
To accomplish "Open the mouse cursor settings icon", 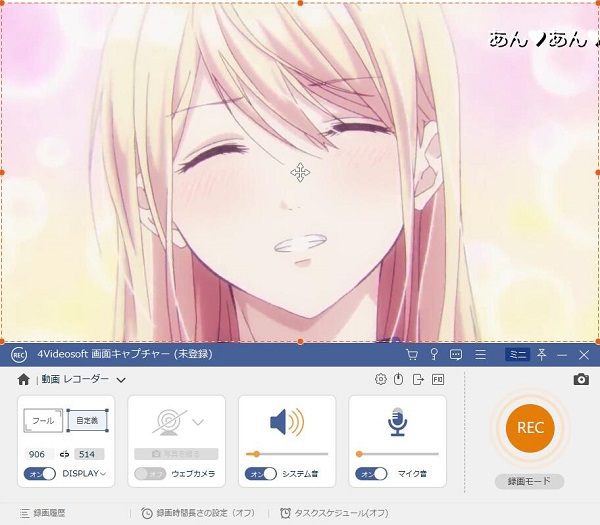I will 398,379.
